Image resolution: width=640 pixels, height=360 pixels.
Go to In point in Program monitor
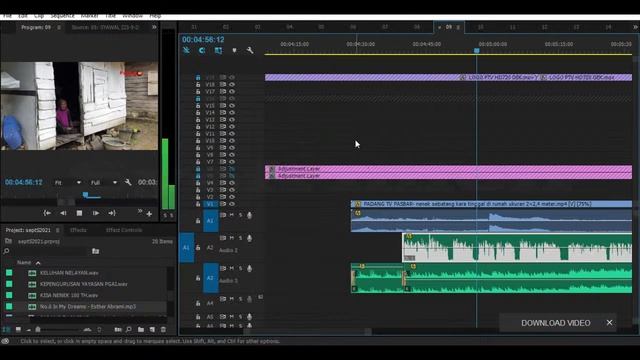coord(47,213)
